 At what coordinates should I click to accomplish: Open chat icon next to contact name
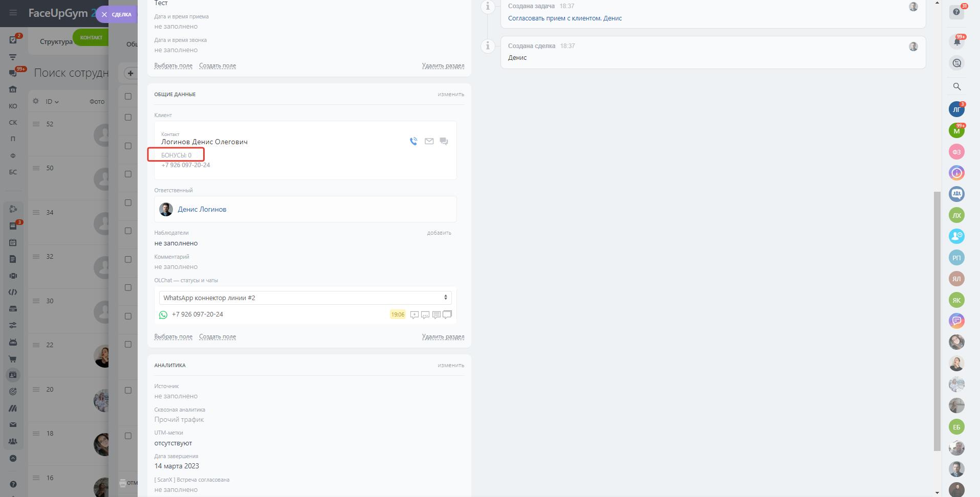[444, 141]
